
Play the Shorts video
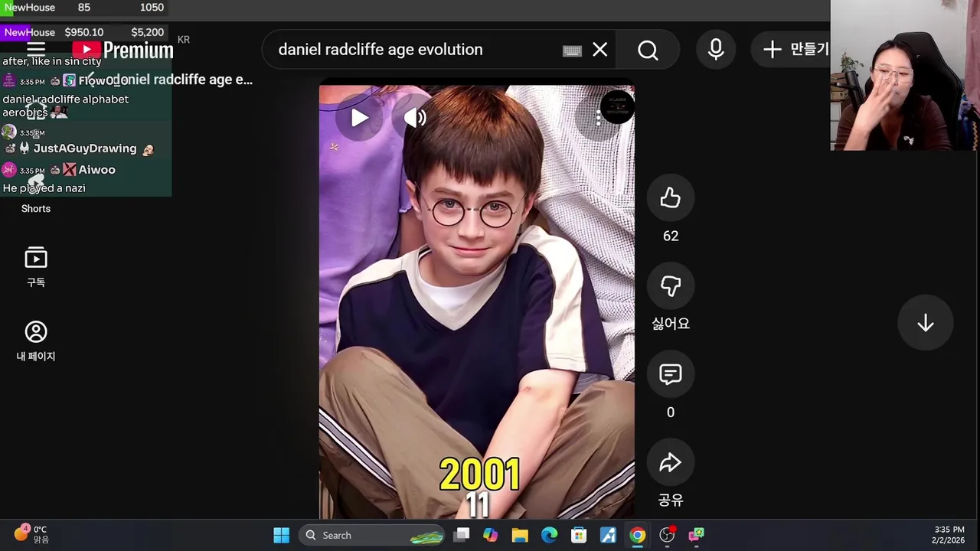point(359,118)
